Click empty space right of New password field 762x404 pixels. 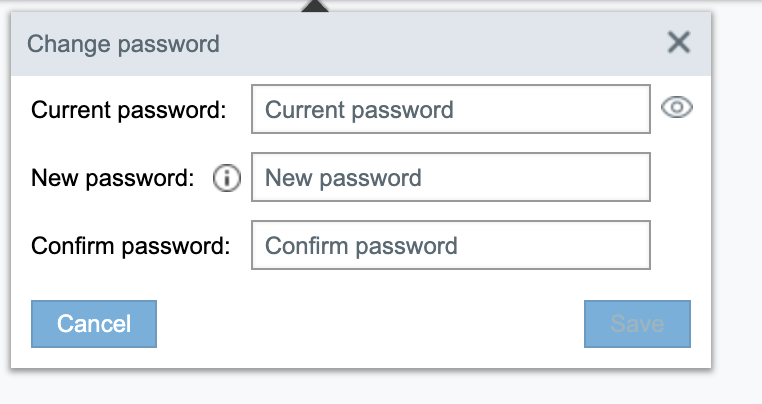(680, 179)
